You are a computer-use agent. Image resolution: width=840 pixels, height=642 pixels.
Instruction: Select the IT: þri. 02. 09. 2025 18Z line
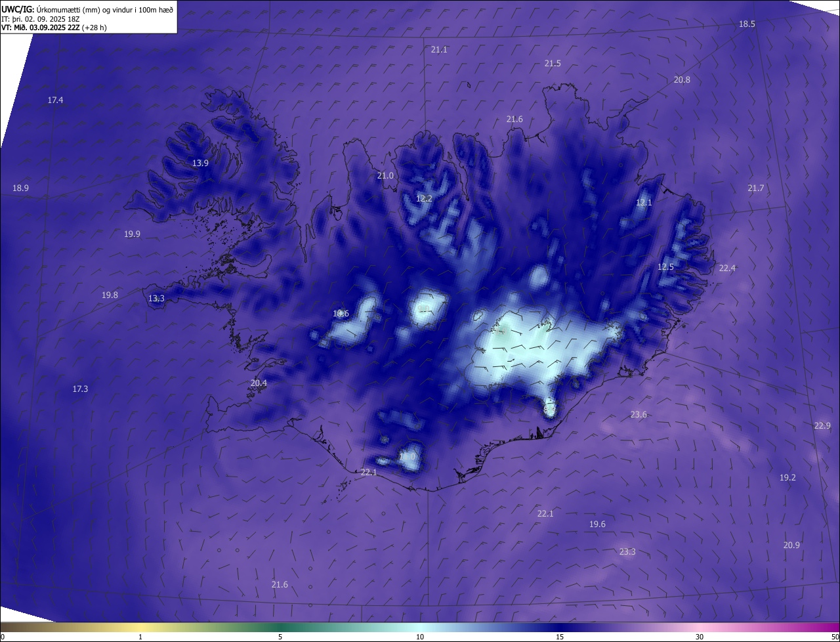click(x=41, y=20)
